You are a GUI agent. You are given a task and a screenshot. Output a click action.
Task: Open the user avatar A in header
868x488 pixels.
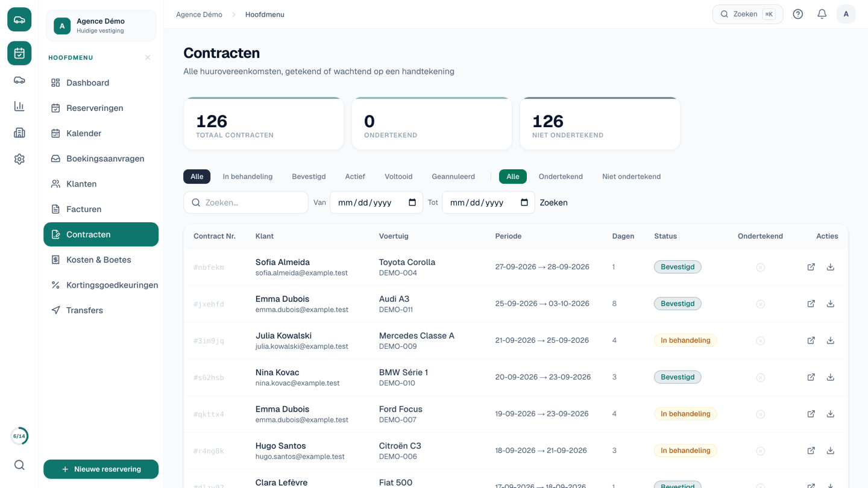coord(846,14)
